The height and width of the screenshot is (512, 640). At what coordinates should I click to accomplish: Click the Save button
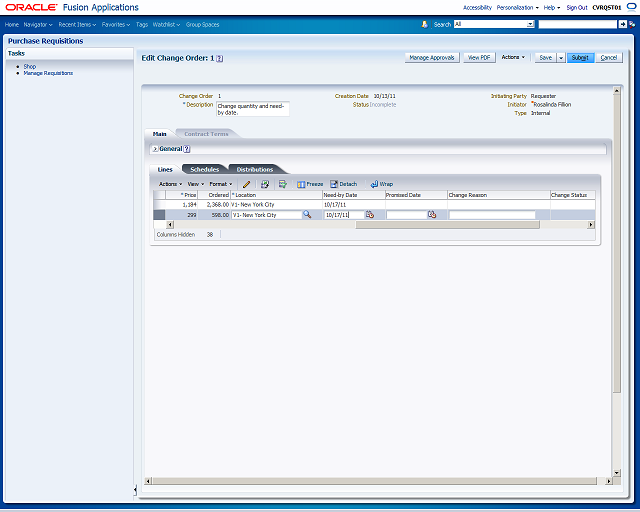click(x=546, y=58)
